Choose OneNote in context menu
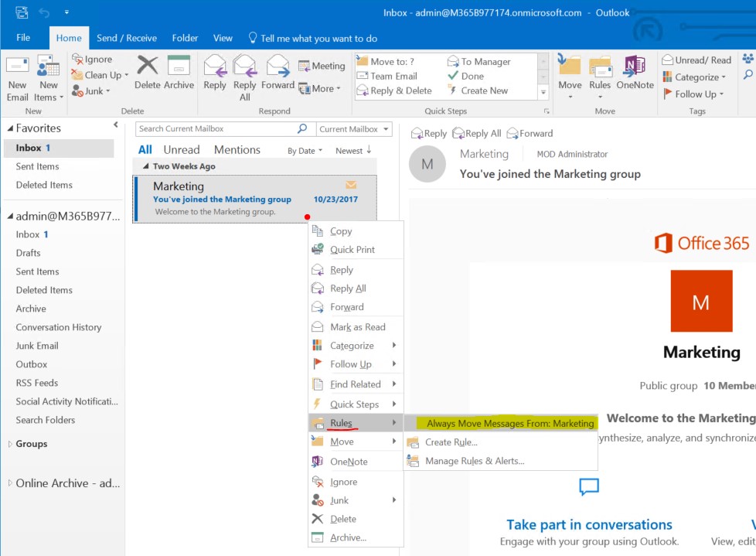This screenshot has width=756, height=556. (349, 462)
